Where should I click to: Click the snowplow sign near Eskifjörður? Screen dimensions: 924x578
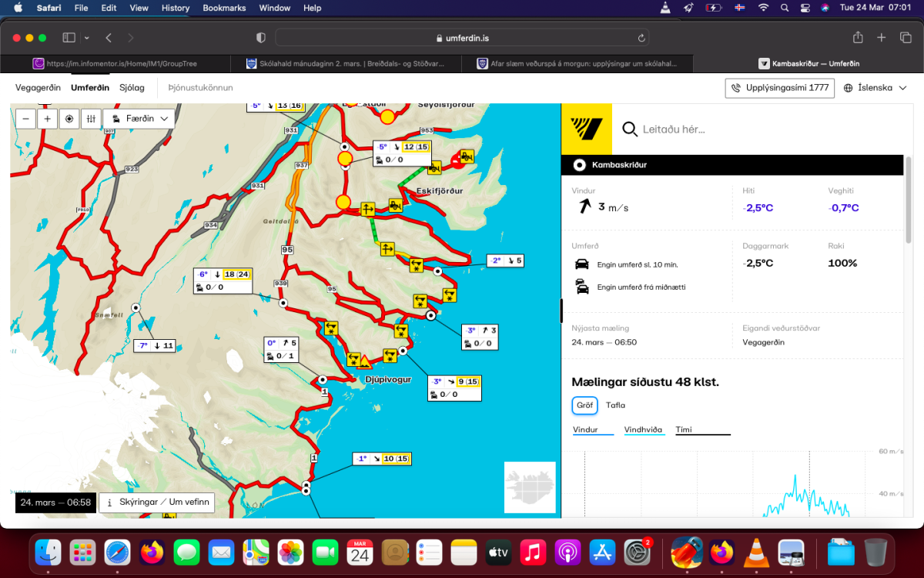point(395,205)
